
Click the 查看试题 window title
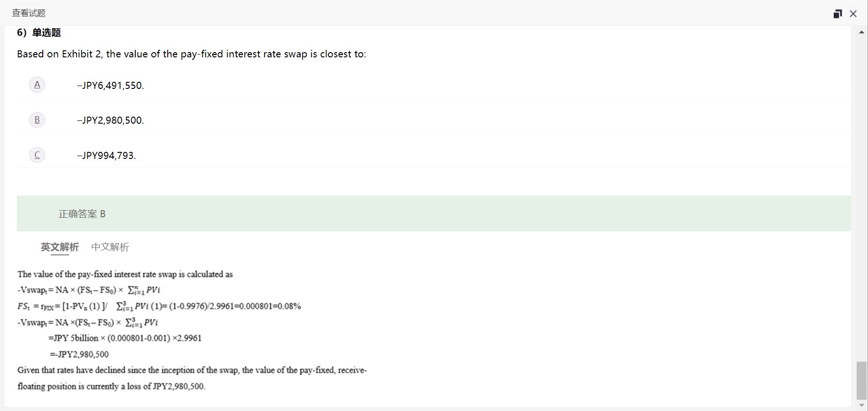click(x=29, y=13)
